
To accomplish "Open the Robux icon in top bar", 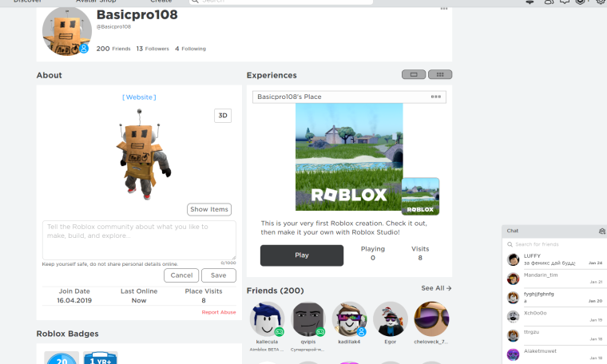I will coord(581,2).
